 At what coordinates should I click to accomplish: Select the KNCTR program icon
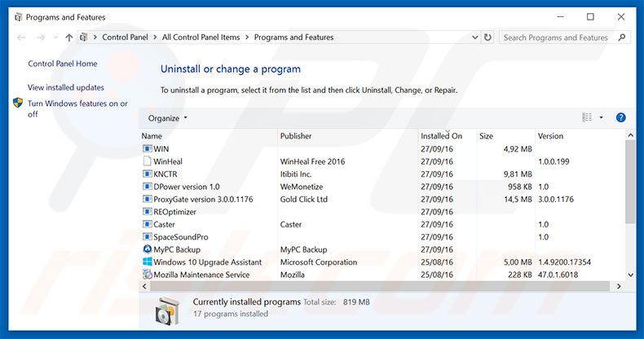click(147, 174)
